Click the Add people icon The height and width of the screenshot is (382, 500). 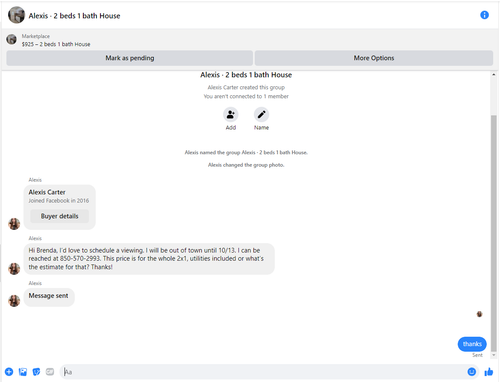230,115
